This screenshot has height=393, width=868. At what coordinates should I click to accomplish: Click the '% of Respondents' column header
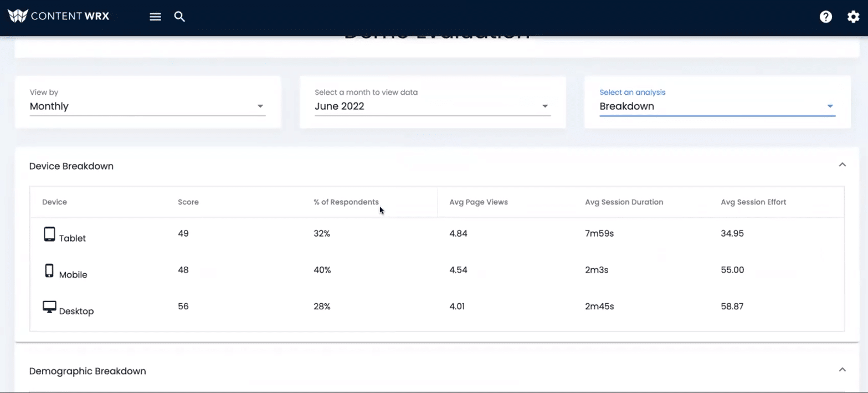pyautogui.click(x=347, y=202)
